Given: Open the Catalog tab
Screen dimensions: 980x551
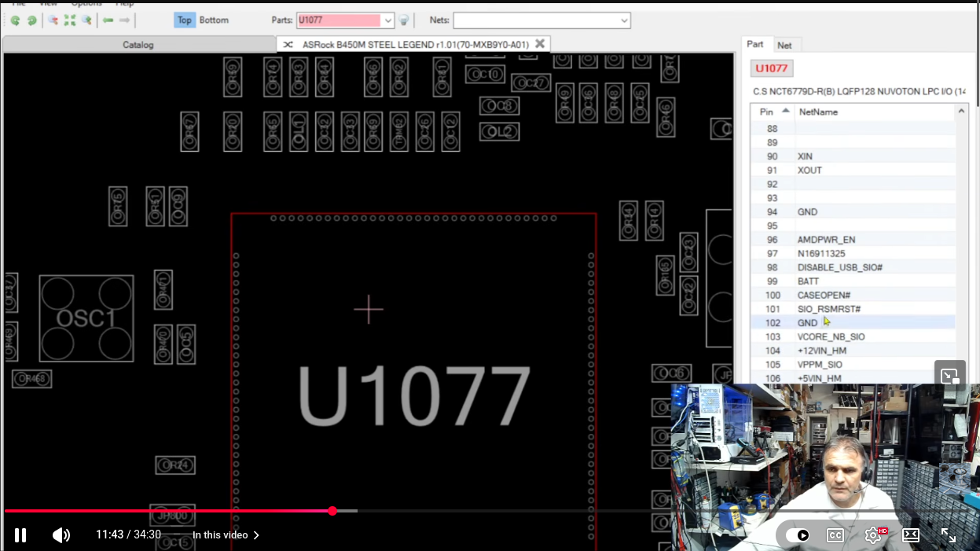Looking at the screenshot, I should (138, 45).
